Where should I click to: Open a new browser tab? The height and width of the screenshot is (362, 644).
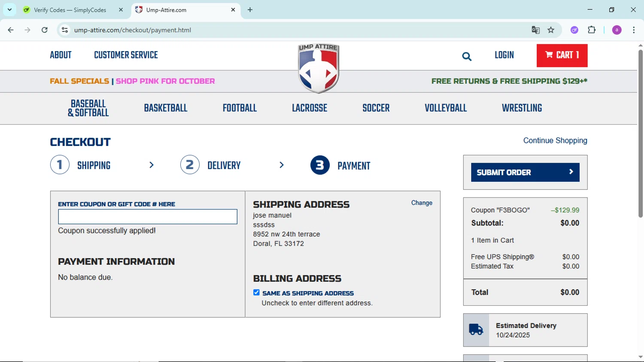[250, 10]
